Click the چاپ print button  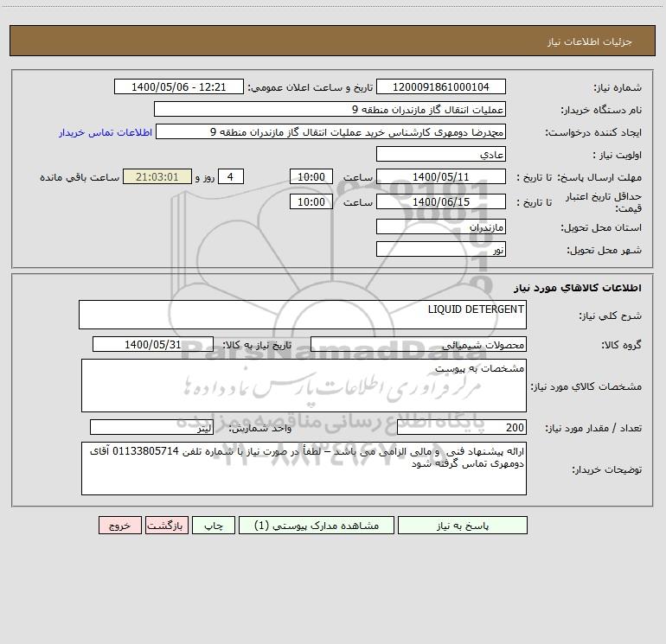point(214,525)
